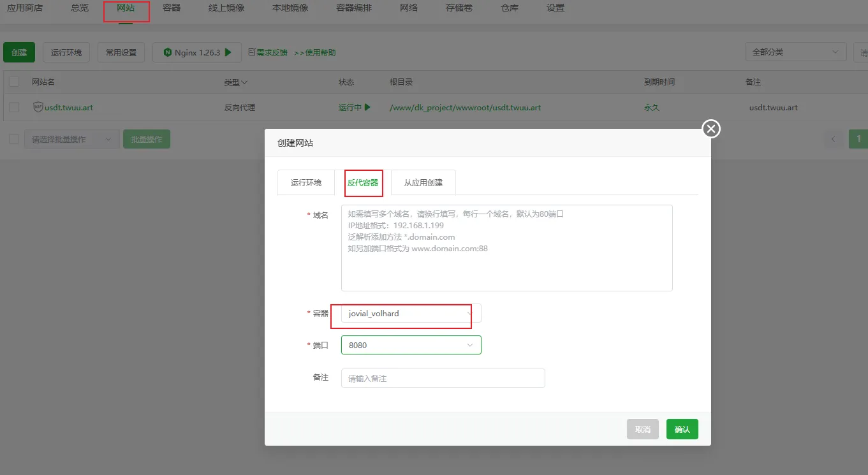Click the previous page arrow in pagination
The height and width of the screenshot is (475, 868).
(833, 139)
